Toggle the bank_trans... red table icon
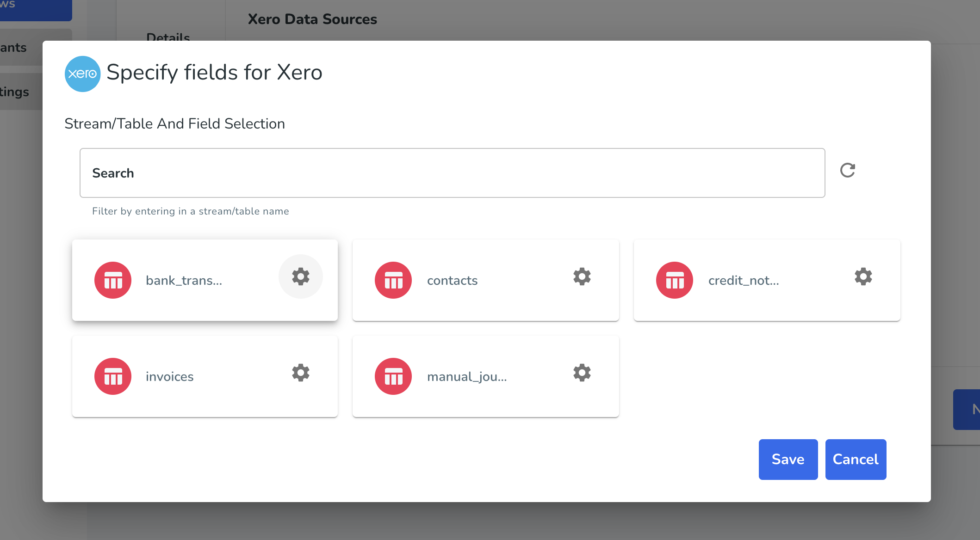The width and height of the screenshot is (980, 540). click(113, 280)
